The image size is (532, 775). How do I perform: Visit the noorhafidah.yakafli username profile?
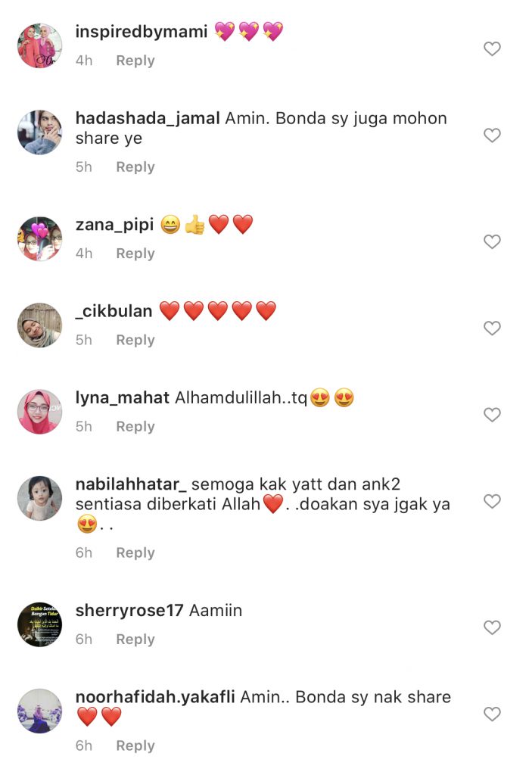click(x=155, y=697)
